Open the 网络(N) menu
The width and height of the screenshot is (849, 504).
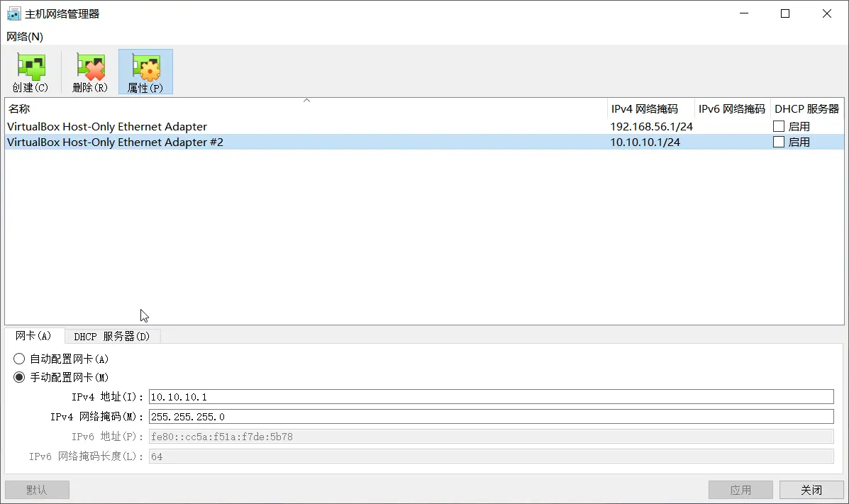(x=23, y=36)
